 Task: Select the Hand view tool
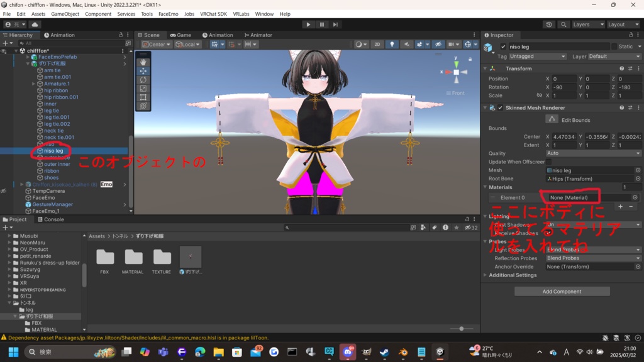pyautogui.click(x=143, y=62)
